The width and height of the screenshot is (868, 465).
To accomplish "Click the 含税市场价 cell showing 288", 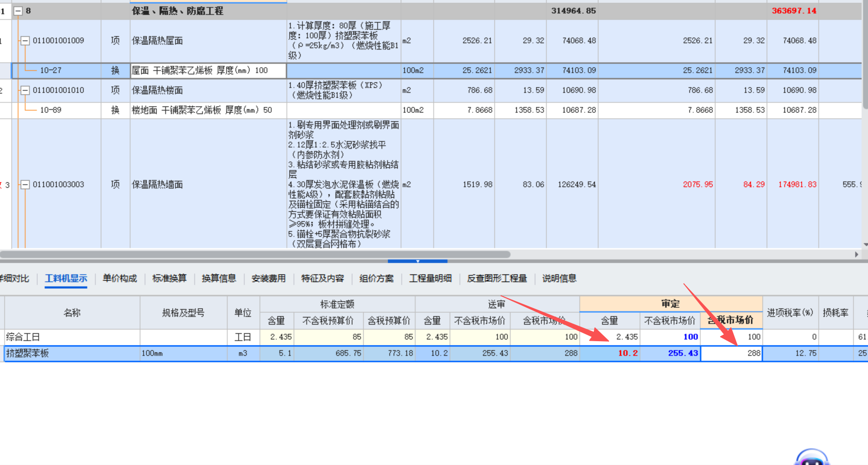I will (731, 353).
